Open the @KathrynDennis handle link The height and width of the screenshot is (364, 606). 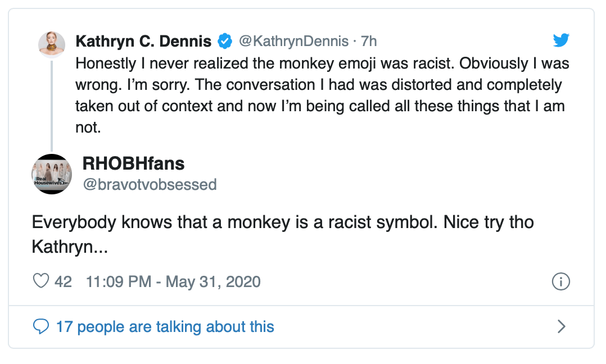pyautogui.click(x=293, y=41)
